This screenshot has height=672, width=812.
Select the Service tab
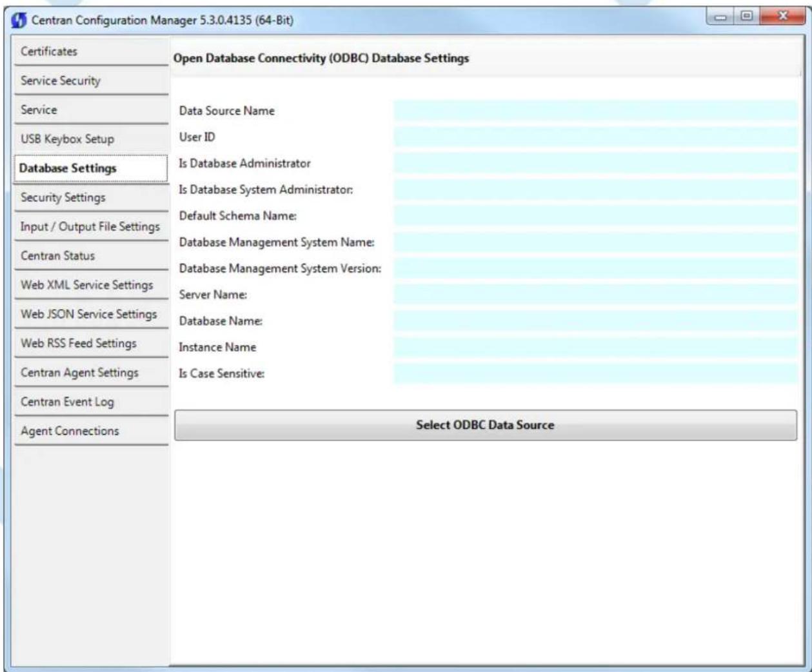click(90, 110)
